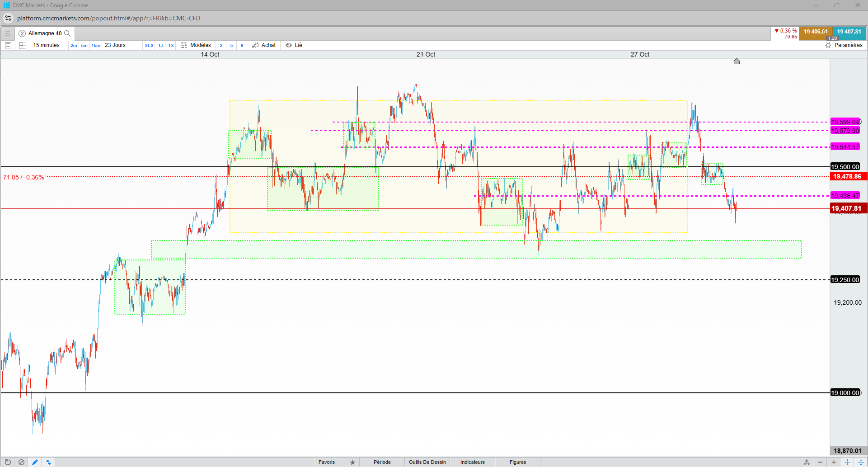
Task: Toggle the Lié linked chart option
Action: [x=294, y=45]
